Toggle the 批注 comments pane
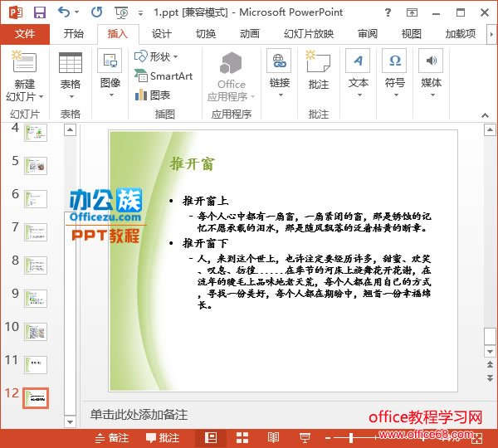The height and width of the screenshot is (448, 498). [x=163, y=438]
